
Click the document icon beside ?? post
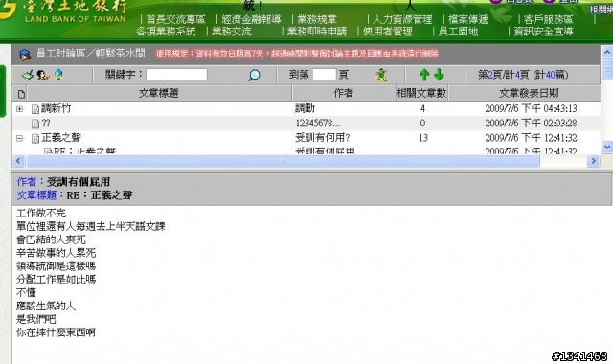pyautogui.click(x=35, y=124)
